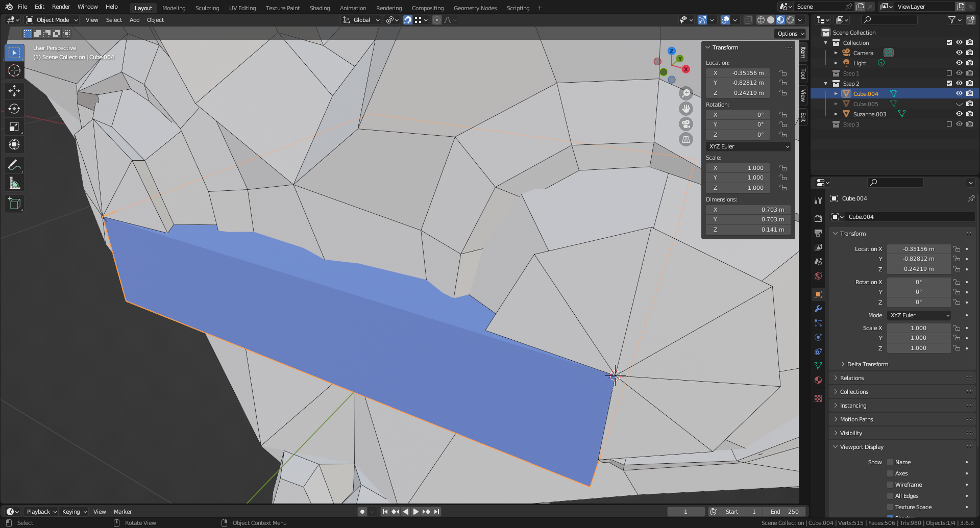Enable the Step 1 collection checkbox
Viewport: 980px width, 528px height.
[x=949, y=73]
